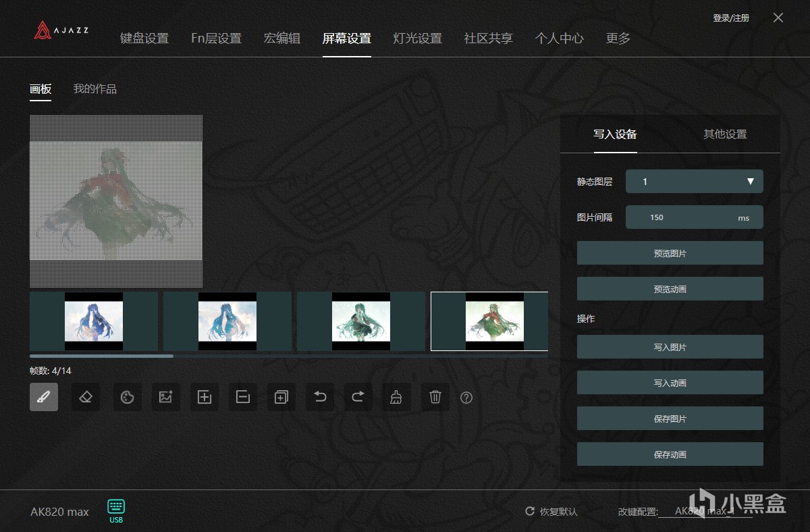Switch to 我的作品 sub-tab

click(95, 89)
